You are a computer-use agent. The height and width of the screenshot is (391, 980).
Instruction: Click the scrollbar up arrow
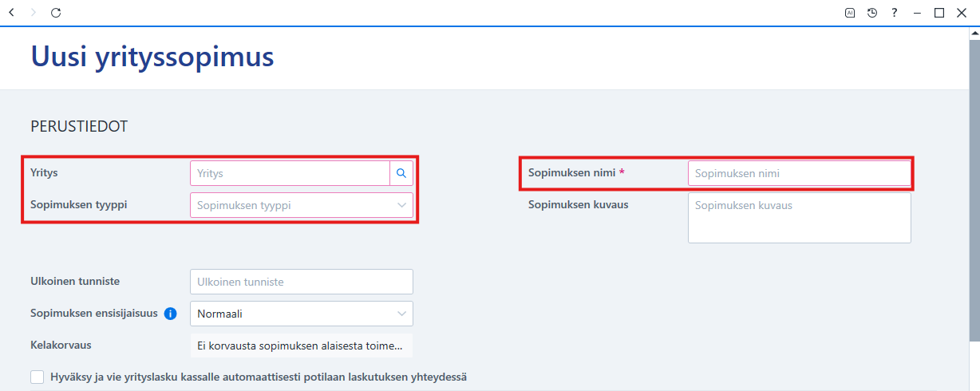tap(974, 34)
